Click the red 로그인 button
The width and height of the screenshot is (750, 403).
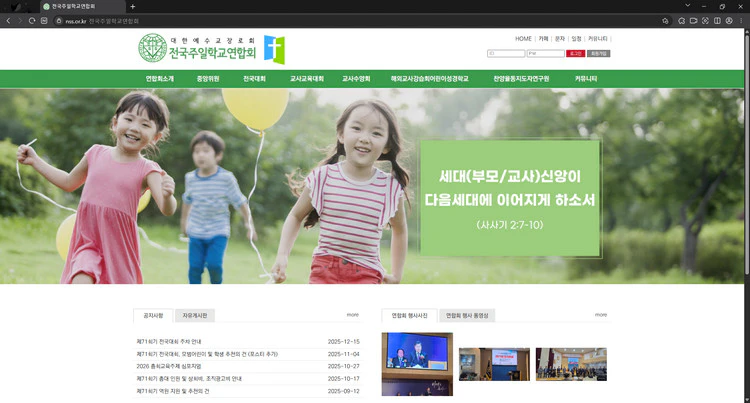(575, 54)
